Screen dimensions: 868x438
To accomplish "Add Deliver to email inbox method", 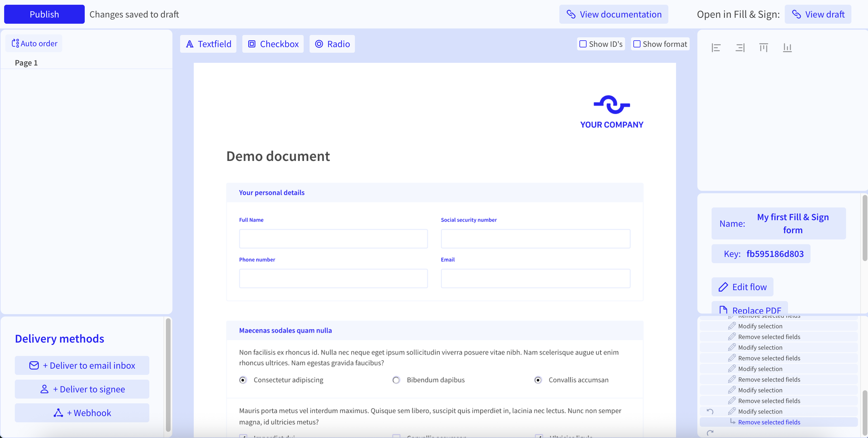I will click(82, 365).
